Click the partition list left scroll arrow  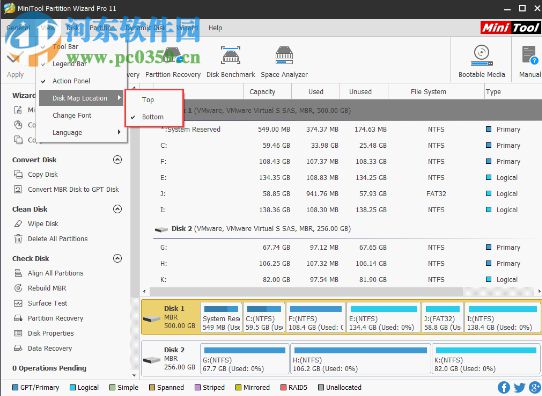(x=144, y=292)
